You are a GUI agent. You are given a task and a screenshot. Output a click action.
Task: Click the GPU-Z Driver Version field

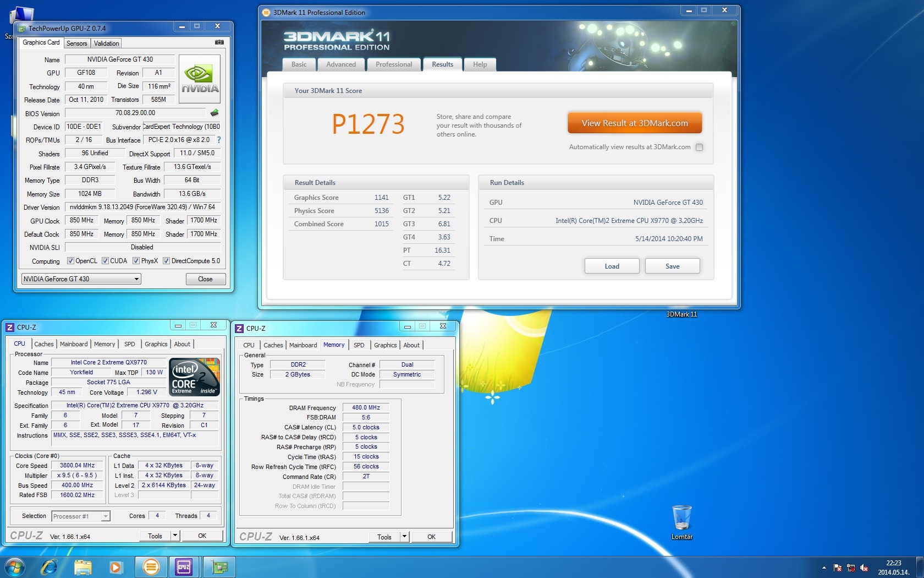[142, 207]
